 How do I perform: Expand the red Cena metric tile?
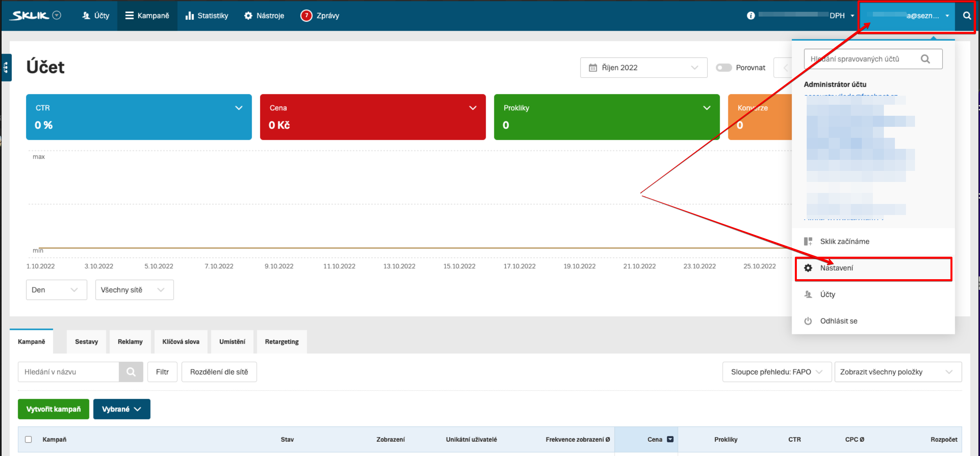pyautogui.click(x=473, y=108)
